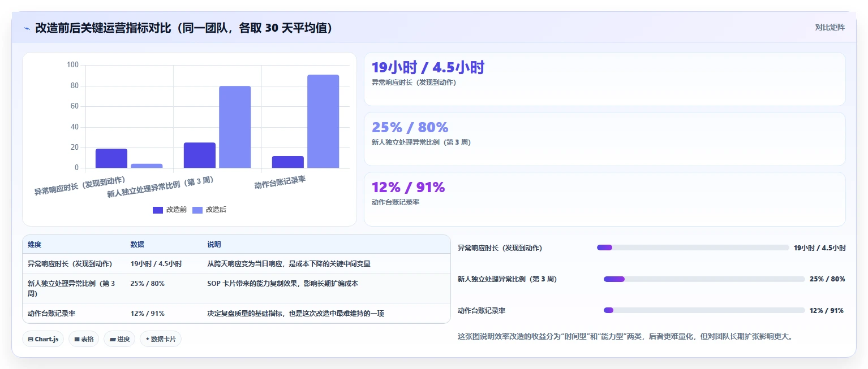Image resolution: width=868 pixels, height=369 pixels.
Task: Click the icon in the 表格 chip
Action: tap(76, 340)
